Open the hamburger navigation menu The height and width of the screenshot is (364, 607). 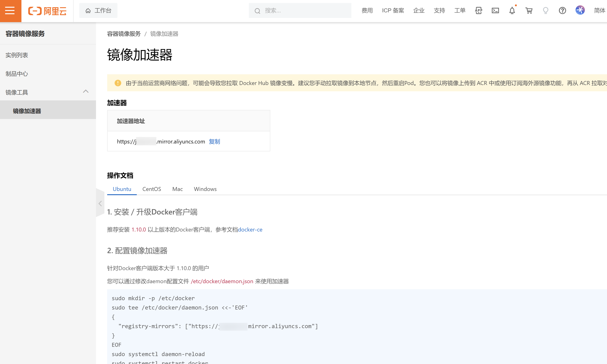pos(10,11)
